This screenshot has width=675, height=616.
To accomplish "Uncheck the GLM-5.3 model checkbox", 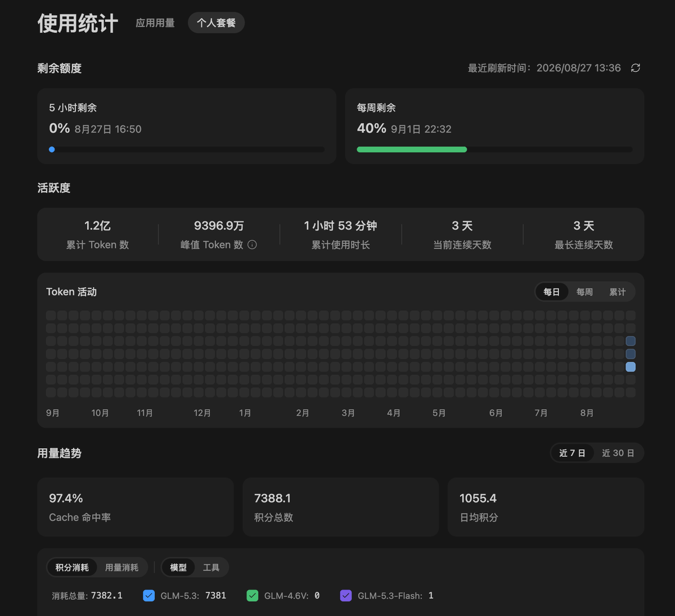I will tap(149, 596).
